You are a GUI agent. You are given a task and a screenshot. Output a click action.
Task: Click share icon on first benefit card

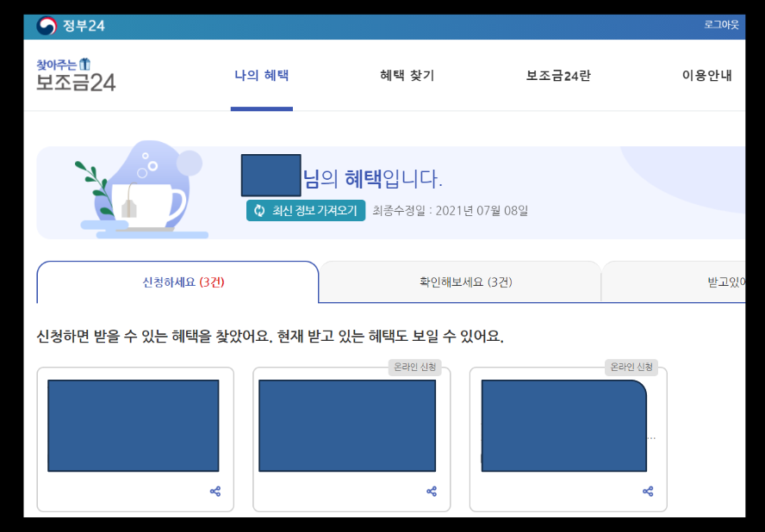[x=215, y=491]
